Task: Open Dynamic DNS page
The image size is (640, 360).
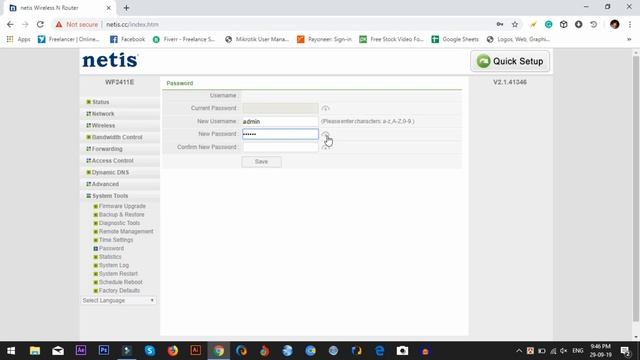Action: pos(110,173)
